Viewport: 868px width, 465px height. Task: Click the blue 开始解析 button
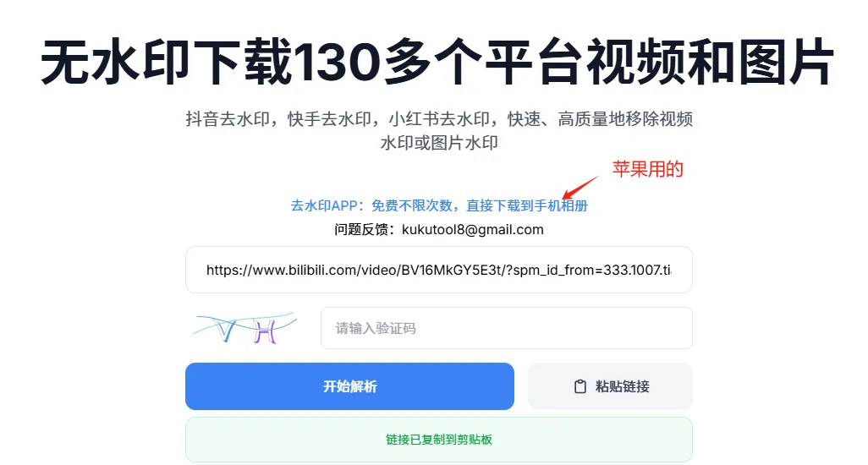point(349,386)
